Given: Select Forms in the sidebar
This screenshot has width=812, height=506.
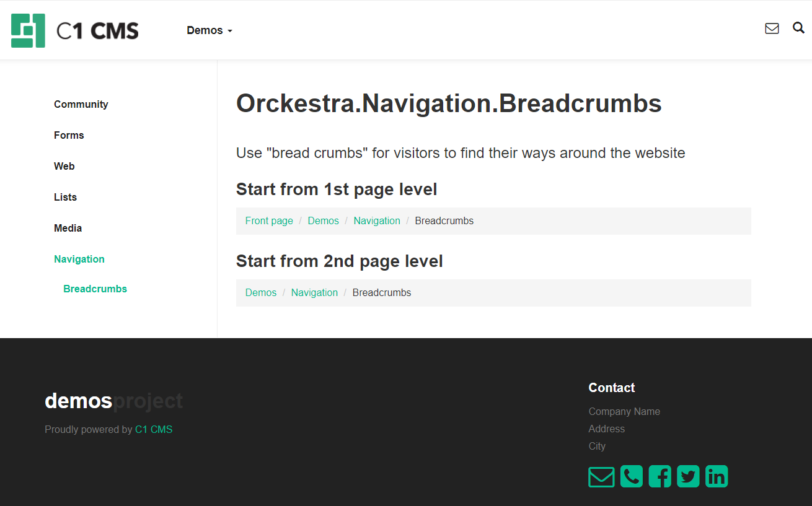Looking at the screenshot, I should point(69,135).
